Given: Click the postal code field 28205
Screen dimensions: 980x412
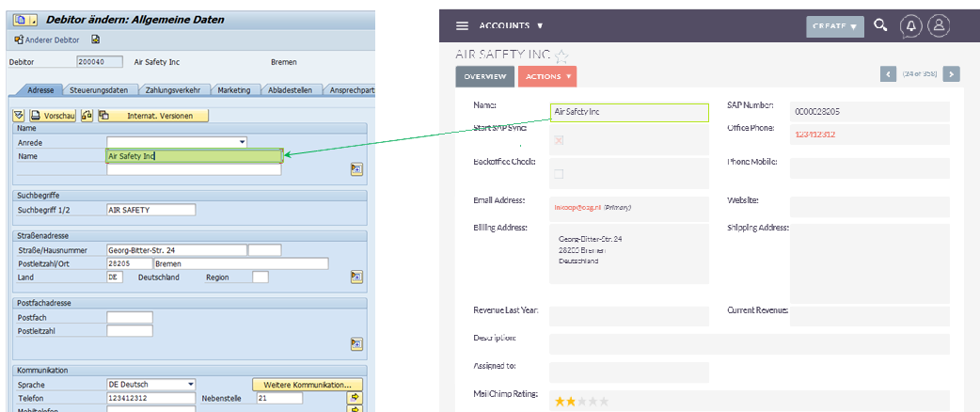Looking at the screenshot, I should click(130, 263).
